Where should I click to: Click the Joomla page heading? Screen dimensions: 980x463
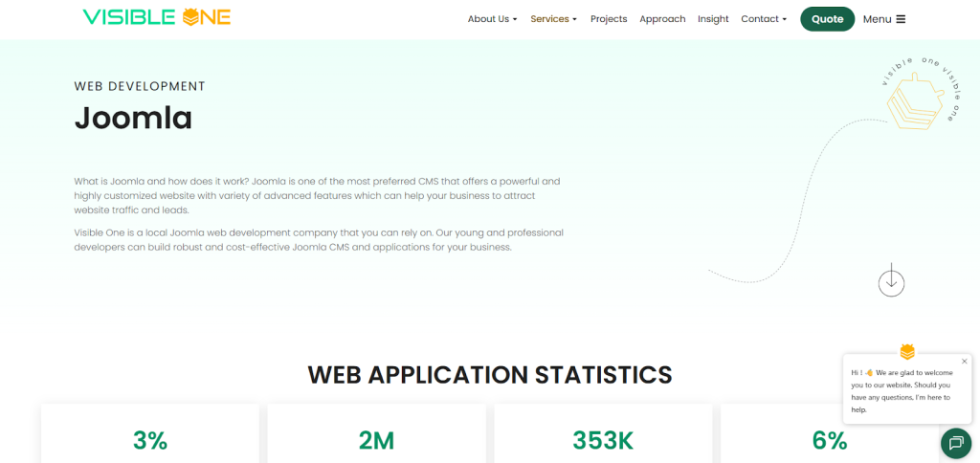[x=133, y=119]
